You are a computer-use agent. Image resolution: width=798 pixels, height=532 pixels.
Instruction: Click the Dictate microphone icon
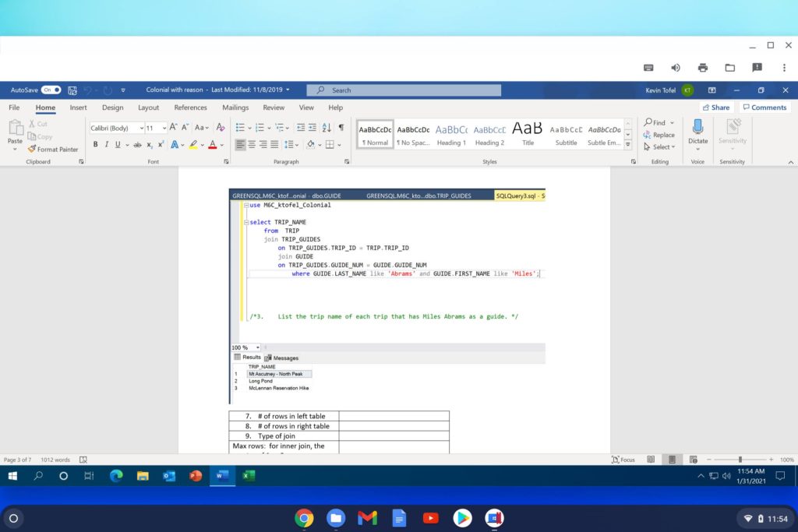697,127
